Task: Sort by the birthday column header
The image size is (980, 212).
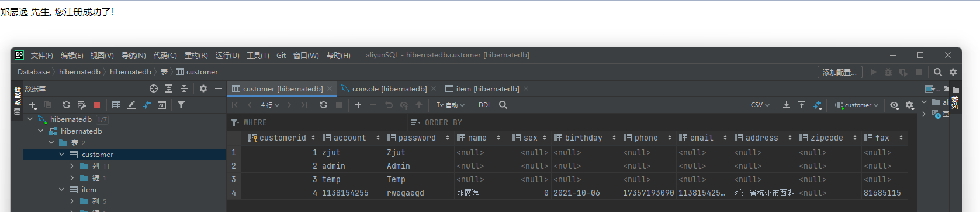Action: pyautogui.click(x=583, y=138)
